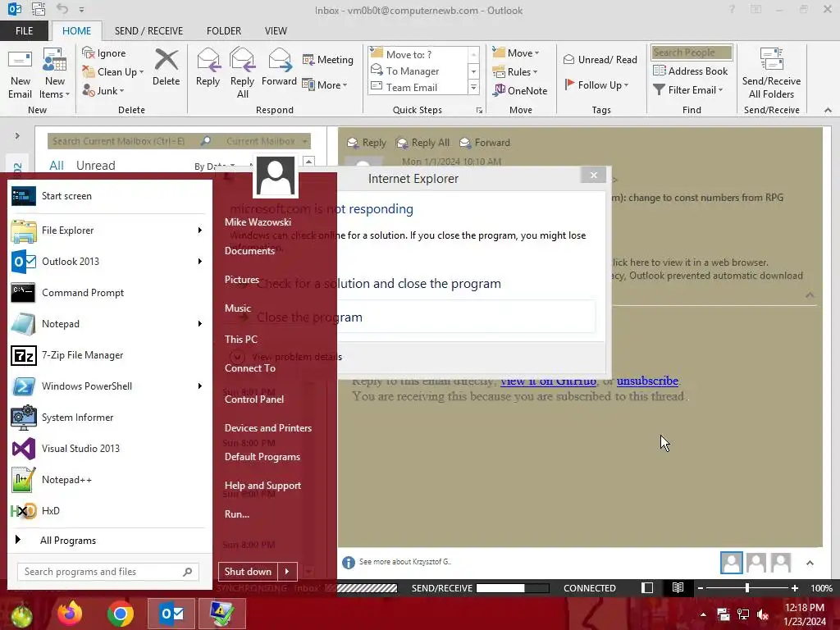Expand the collapsed folder pane arrow
The image size is (840, 630).
click(x=17, y=135)
